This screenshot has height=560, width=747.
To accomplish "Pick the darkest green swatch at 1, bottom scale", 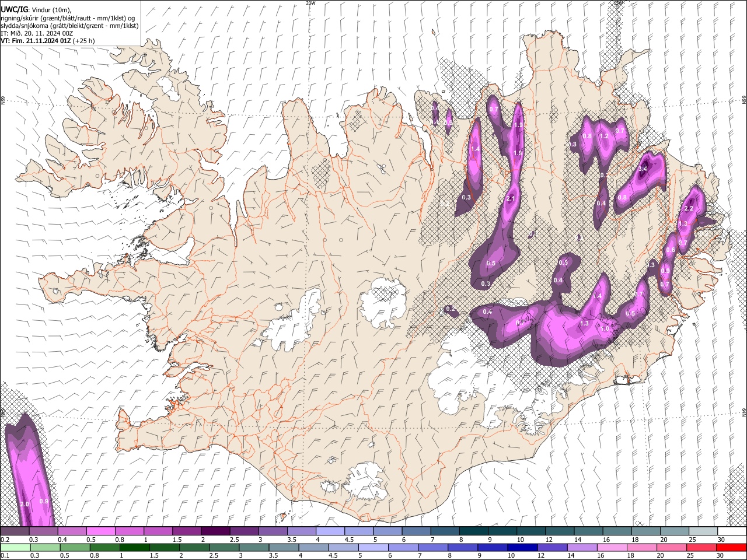I will point(135,547).
